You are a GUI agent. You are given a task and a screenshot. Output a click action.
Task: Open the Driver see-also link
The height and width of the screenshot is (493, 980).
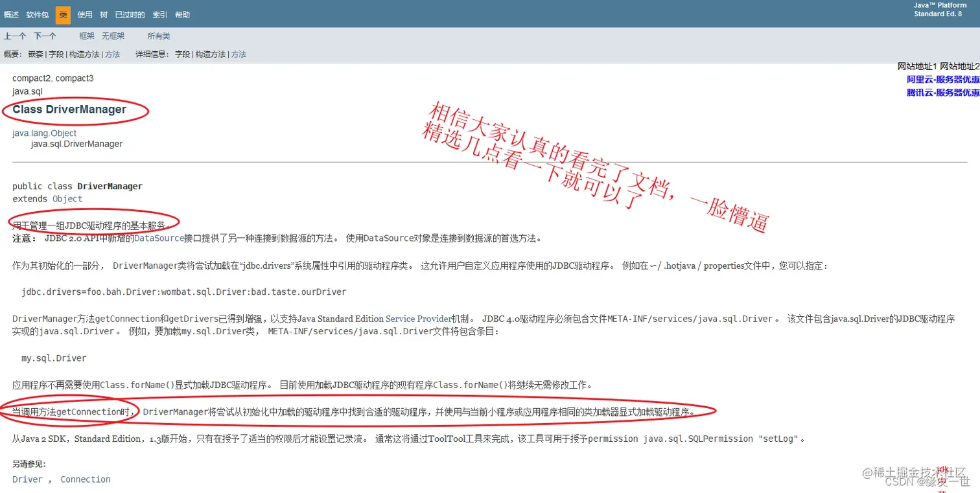click(x=27, y=479)
